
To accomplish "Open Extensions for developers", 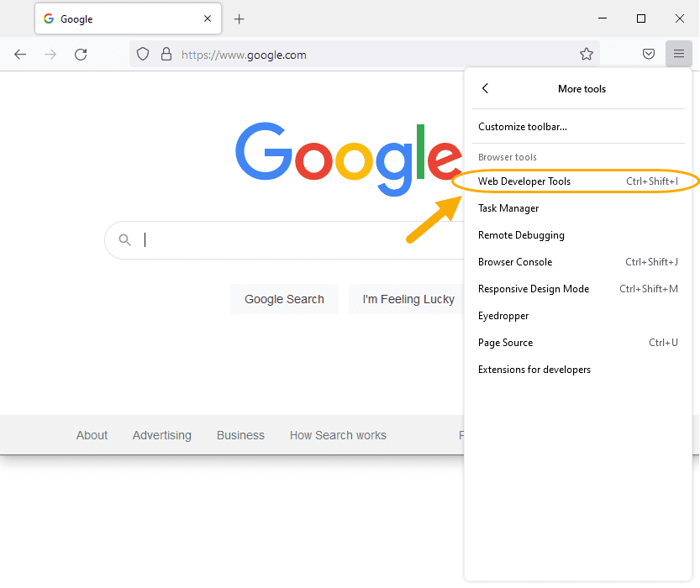I will (x=577, y=370).
